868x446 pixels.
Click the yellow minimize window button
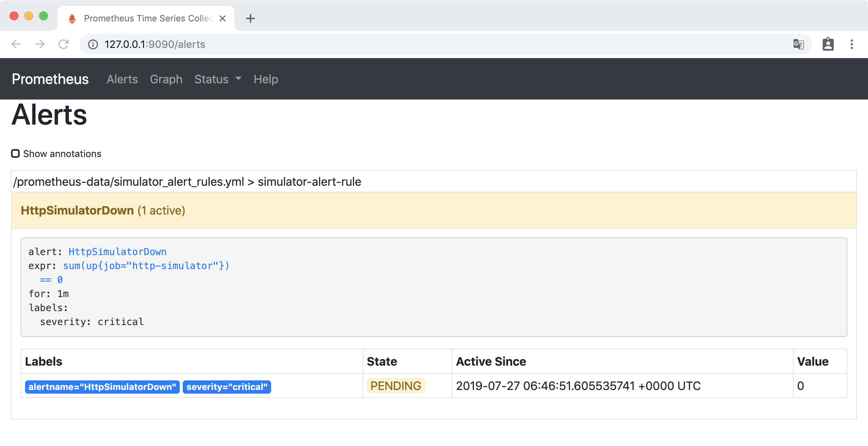pos(29,16)
